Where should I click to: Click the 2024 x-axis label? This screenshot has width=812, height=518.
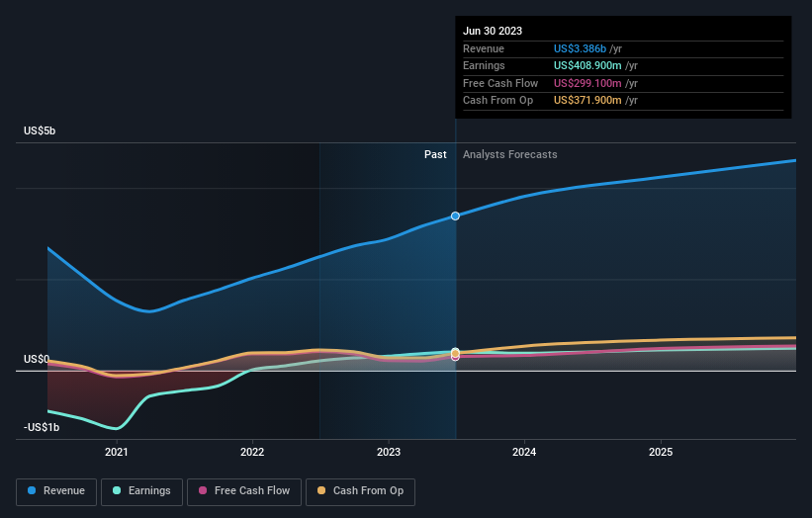click(524, 453)
